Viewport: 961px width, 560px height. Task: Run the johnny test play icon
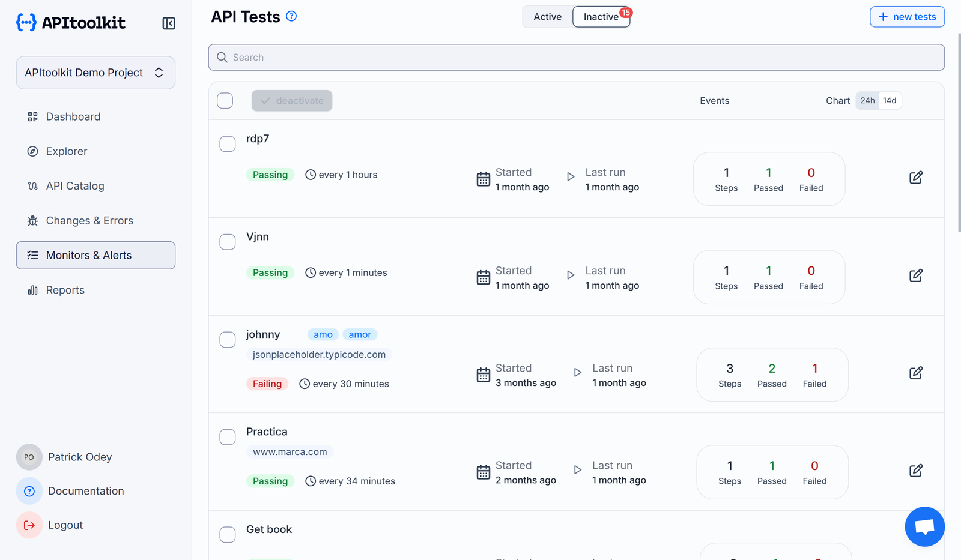click(577, 372)
